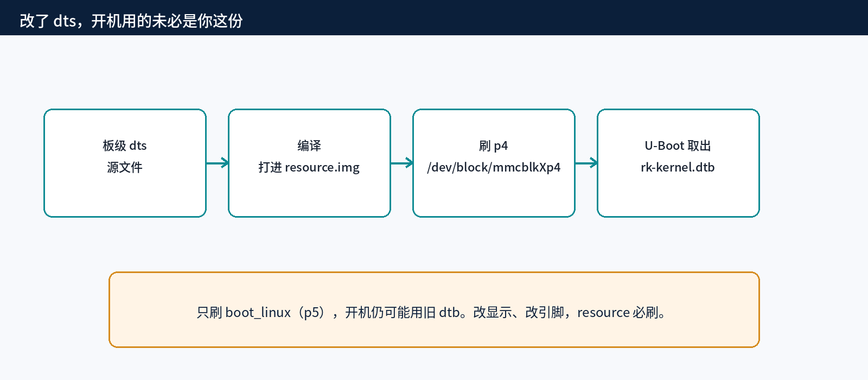This screenshot has width=868, height=380.
Task: Select the 'U-Boot 取出 rk-kernel.dtb' flow box
Action: coord(678,163)
